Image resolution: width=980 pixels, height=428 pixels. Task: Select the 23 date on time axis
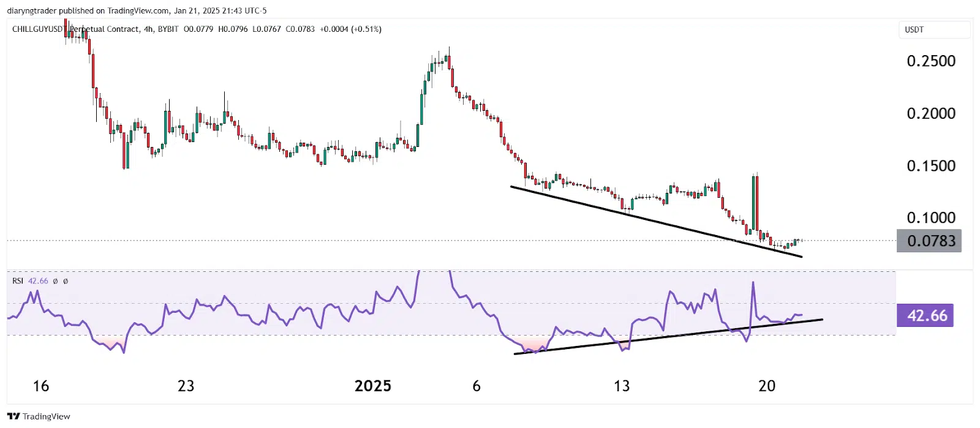[x=186, y=386]
